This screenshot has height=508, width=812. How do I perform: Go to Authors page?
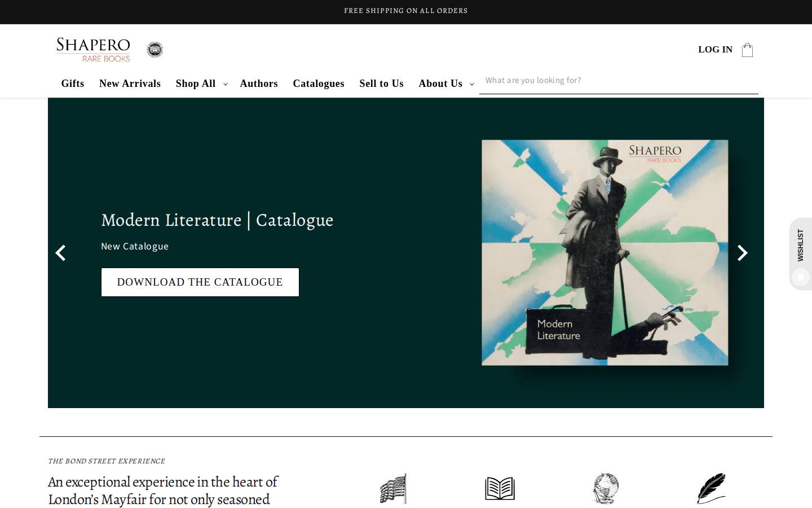[259, 84]
